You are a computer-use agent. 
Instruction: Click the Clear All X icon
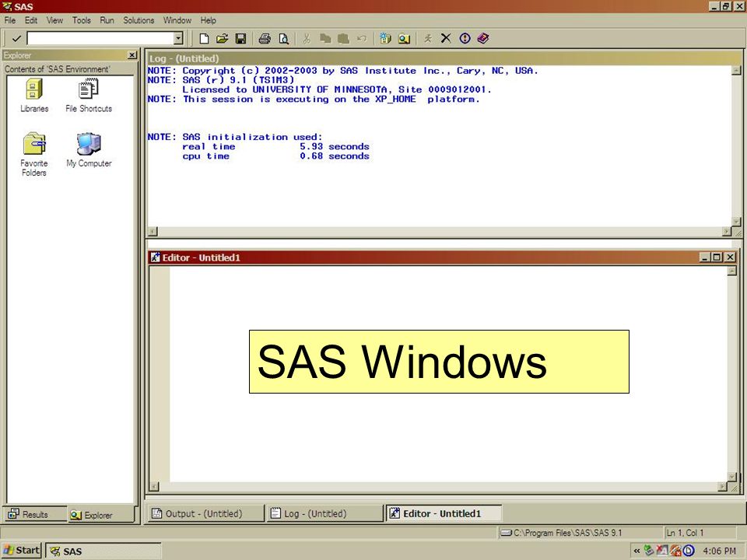click(x=446, y=39)
